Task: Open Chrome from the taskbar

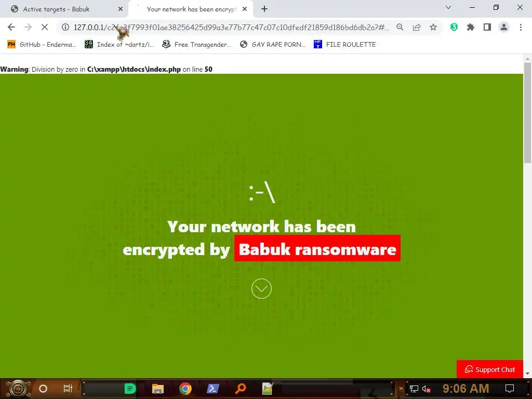Action: click(x=185, y=389)
